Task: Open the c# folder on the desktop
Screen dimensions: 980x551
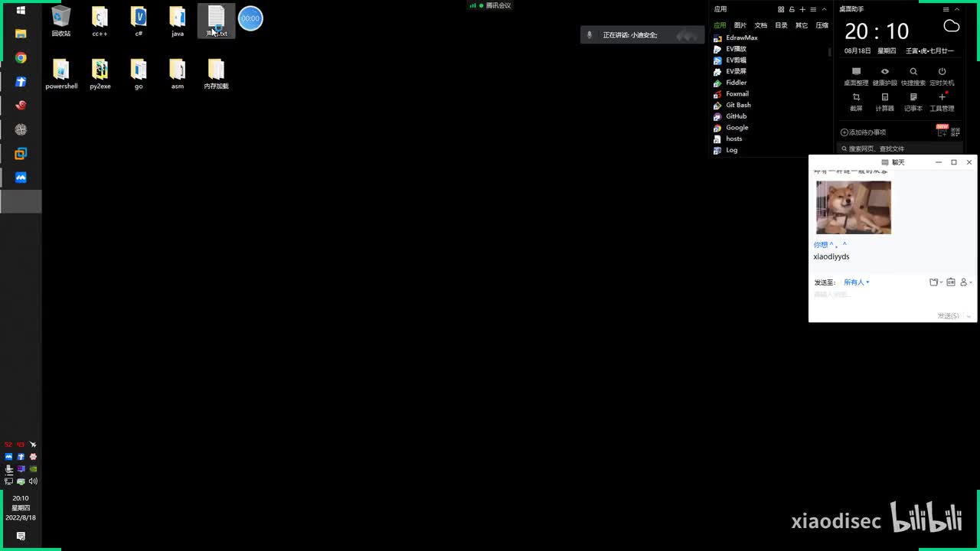Action: tap(139, 21)
